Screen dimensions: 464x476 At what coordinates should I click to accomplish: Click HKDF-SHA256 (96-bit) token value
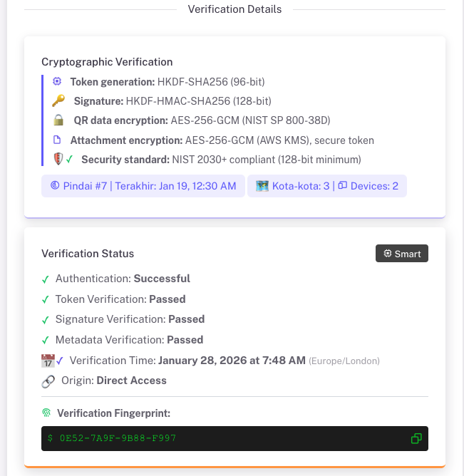pyautogui.click(x=211, y=82)
